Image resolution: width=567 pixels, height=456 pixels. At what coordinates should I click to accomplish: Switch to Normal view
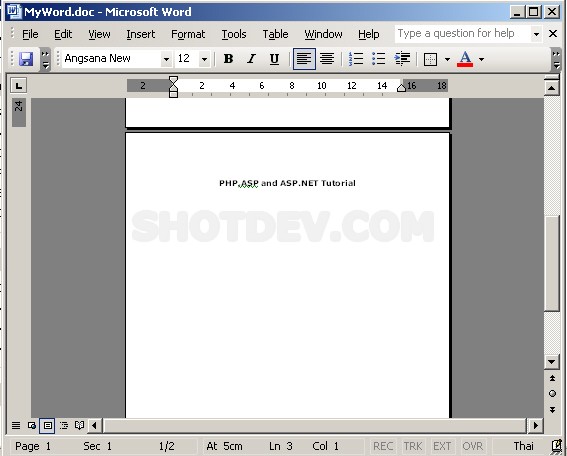(16, 425)
